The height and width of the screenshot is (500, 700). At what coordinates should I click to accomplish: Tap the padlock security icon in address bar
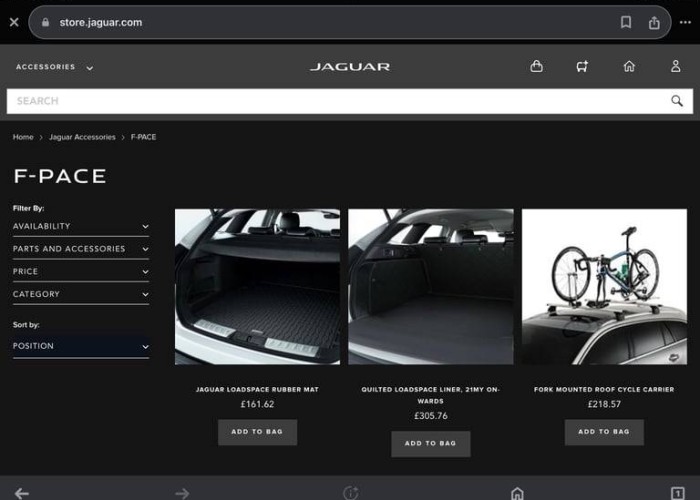click(45, 22)
